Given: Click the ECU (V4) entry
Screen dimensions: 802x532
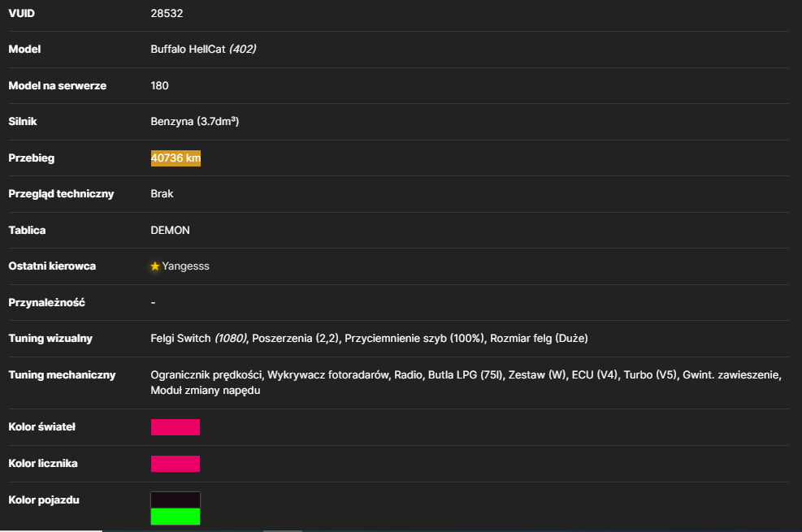Looking at the screenshot, I should coord(595,375).
